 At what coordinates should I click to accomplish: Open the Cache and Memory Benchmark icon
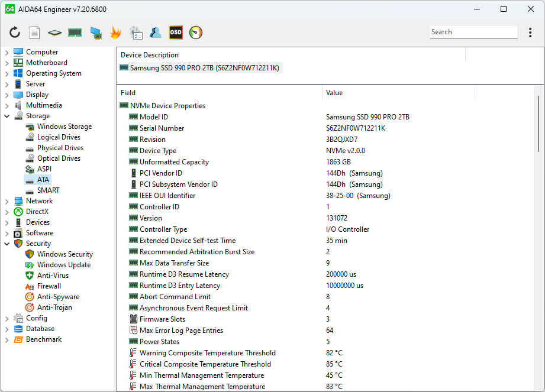(75, 32)
